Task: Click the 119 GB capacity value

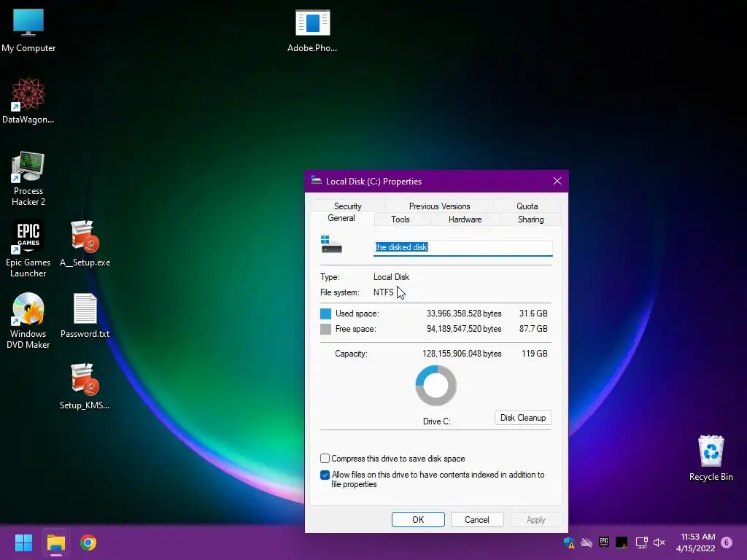Action: 535,354
